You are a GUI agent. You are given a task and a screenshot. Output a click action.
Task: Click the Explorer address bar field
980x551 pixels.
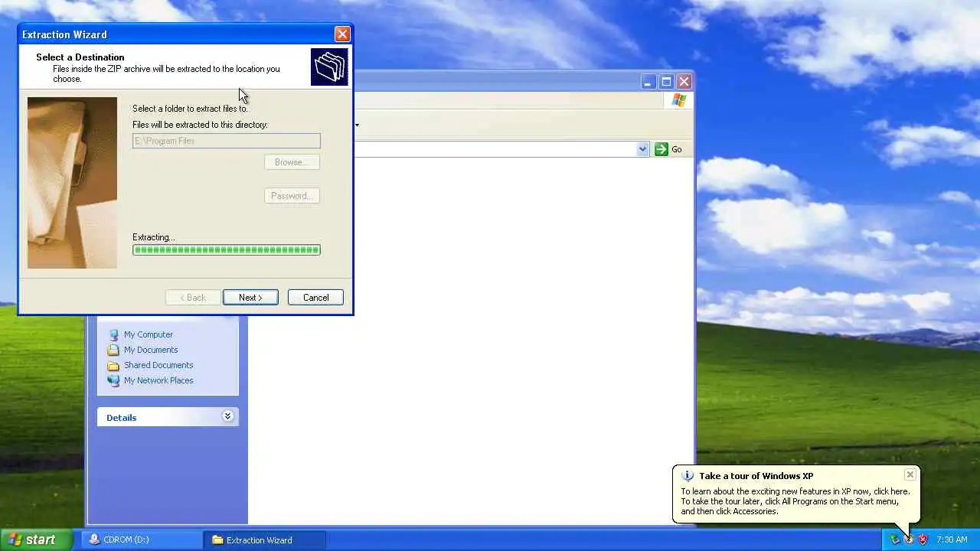[495, 149]
